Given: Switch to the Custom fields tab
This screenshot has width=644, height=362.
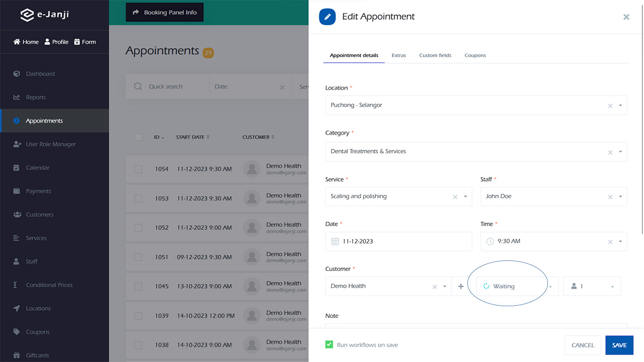Looking at the screenshot, I should click(x=435, y=55).
